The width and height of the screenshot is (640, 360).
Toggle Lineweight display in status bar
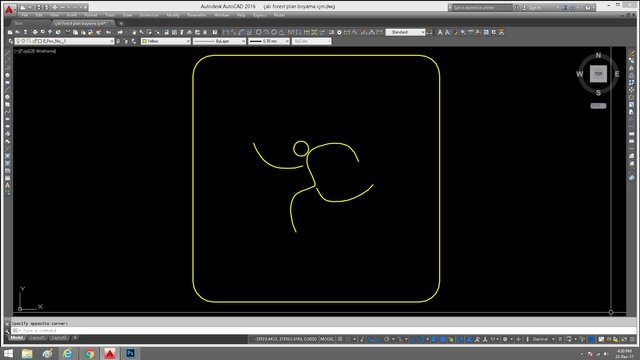coord(434,339)
